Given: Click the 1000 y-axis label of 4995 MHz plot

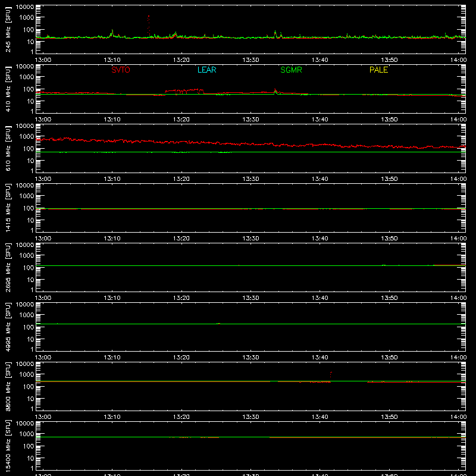Looking at the screenshot, I should tap(27, 315).
